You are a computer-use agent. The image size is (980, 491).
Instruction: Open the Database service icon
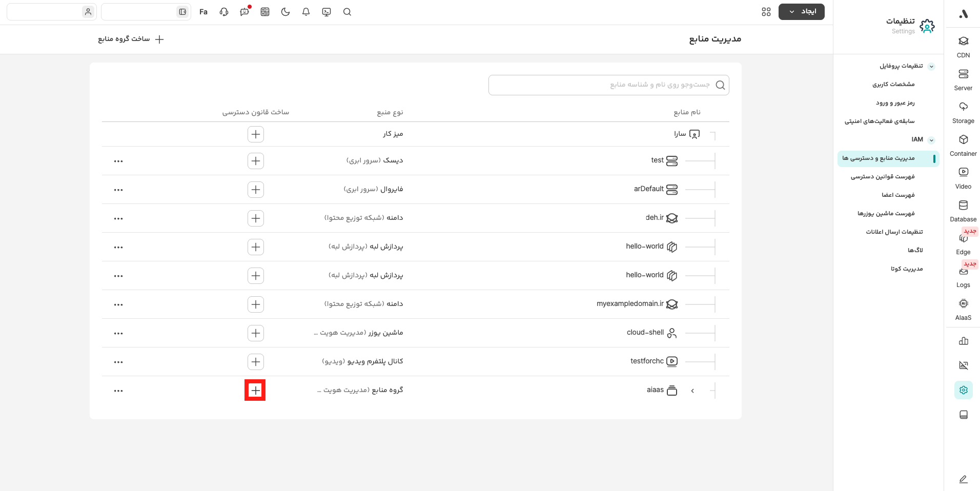click(963, 210)
